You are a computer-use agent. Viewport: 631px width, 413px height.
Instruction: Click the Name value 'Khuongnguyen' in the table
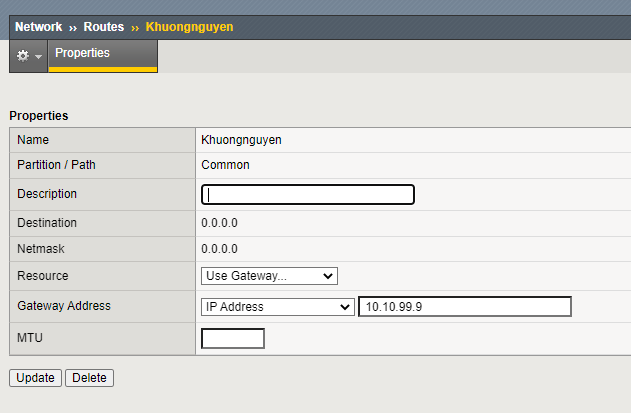[x=241, y=140]
